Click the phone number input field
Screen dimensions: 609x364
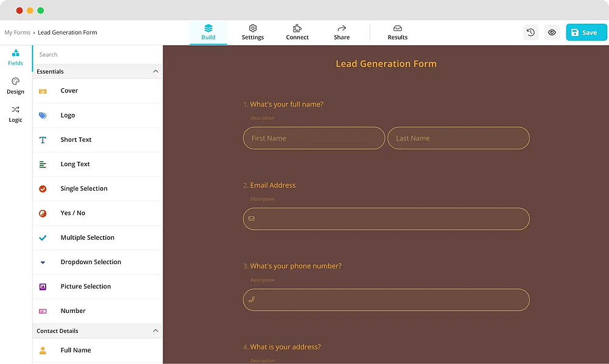tap(386, 300)
